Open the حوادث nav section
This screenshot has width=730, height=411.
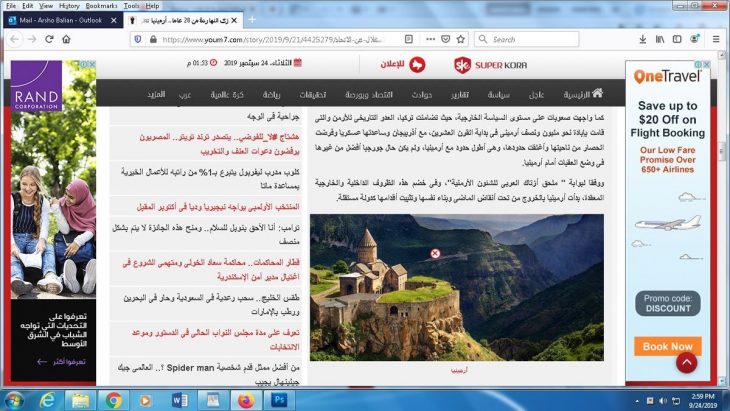pos(422,94)
